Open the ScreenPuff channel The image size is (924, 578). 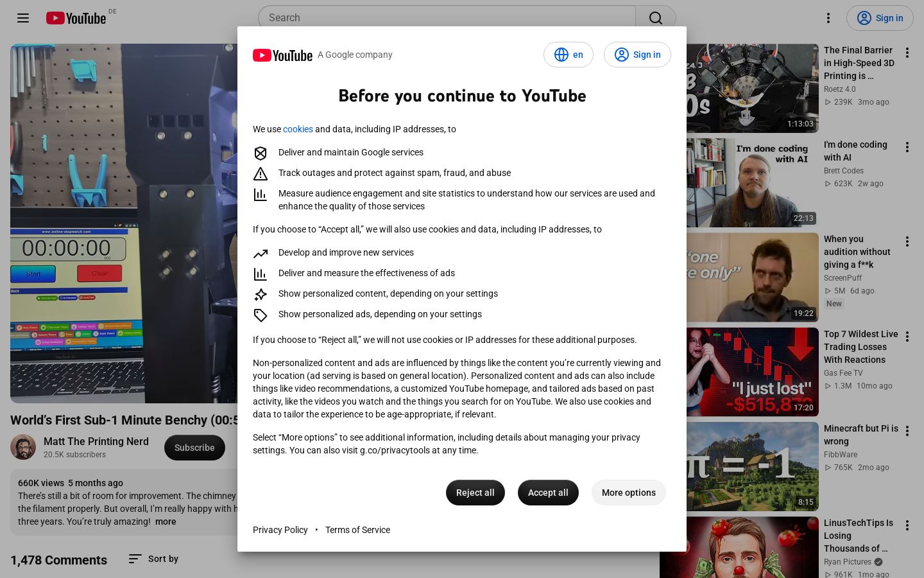843,278
